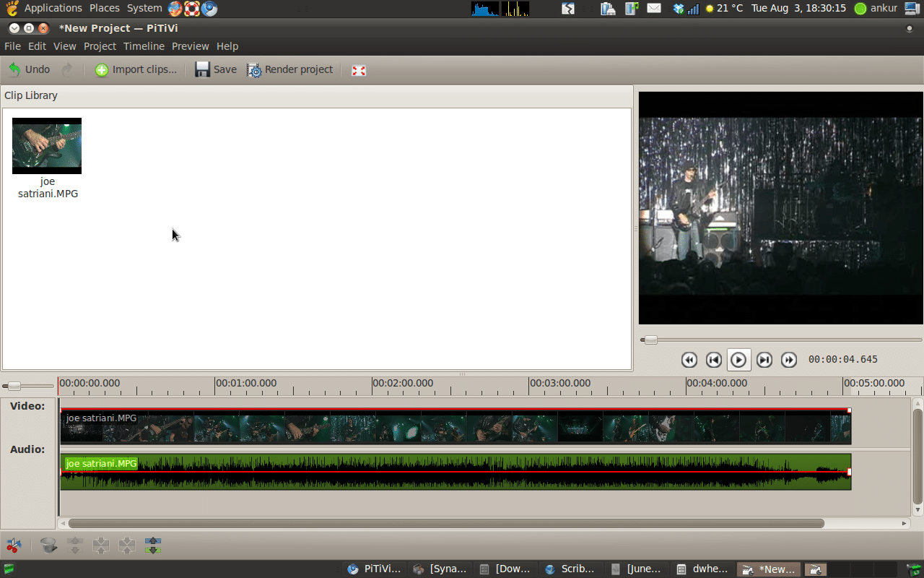This screenshot has height=578, width=924.
Task: Click the Ubuntu logo on the Applications menu
Action: [12, 9]
